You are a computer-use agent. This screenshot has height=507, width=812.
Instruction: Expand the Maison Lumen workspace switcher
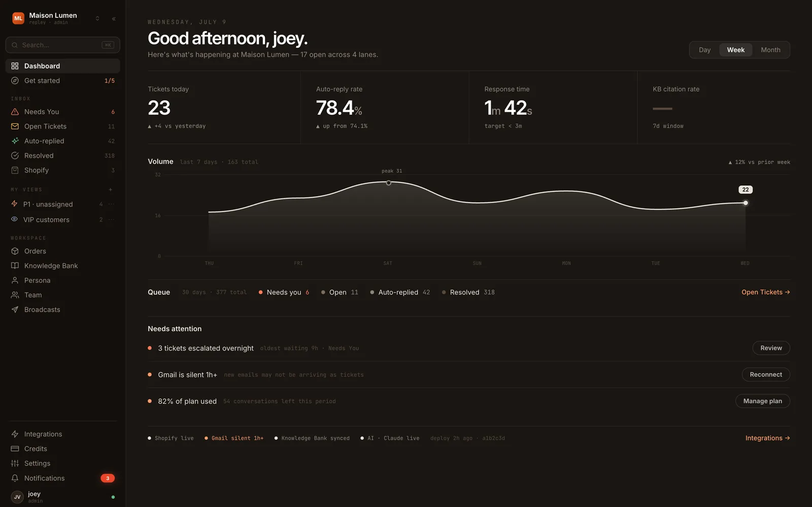(97, 19)
